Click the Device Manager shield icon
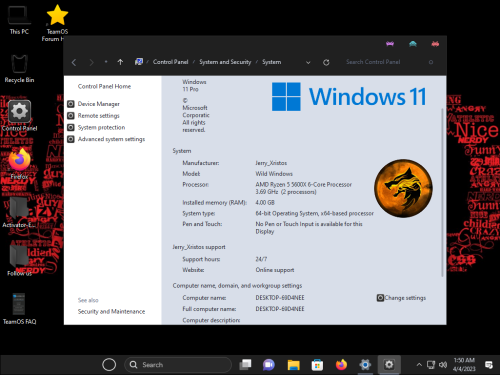This screenshot has height=375, width=500. (x=71, y=104)
